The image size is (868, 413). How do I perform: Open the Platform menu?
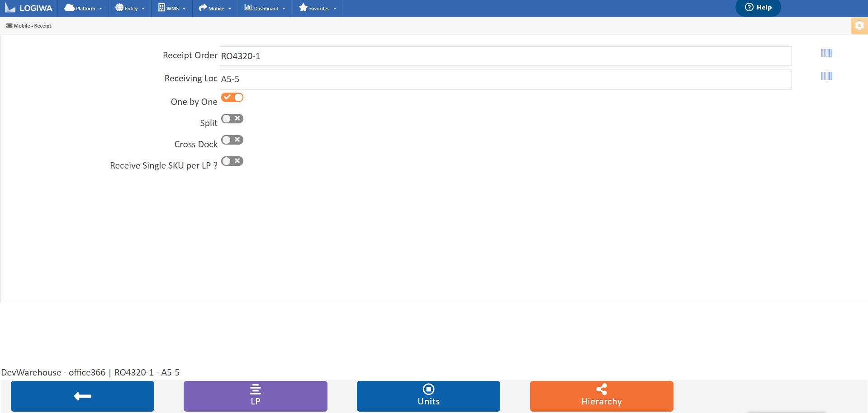pyautogui.click(x=83, y=8)
